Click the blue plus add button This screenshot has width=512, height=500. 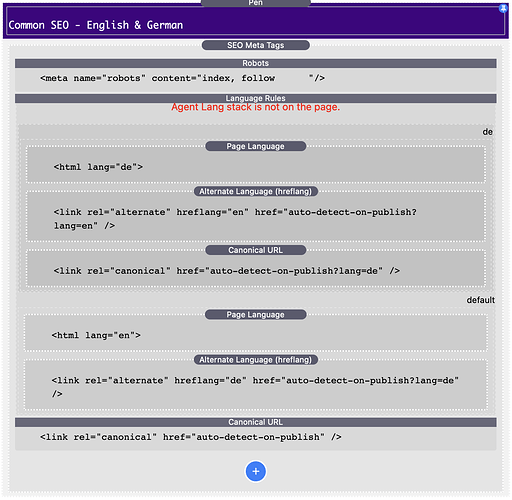point(256,471)
